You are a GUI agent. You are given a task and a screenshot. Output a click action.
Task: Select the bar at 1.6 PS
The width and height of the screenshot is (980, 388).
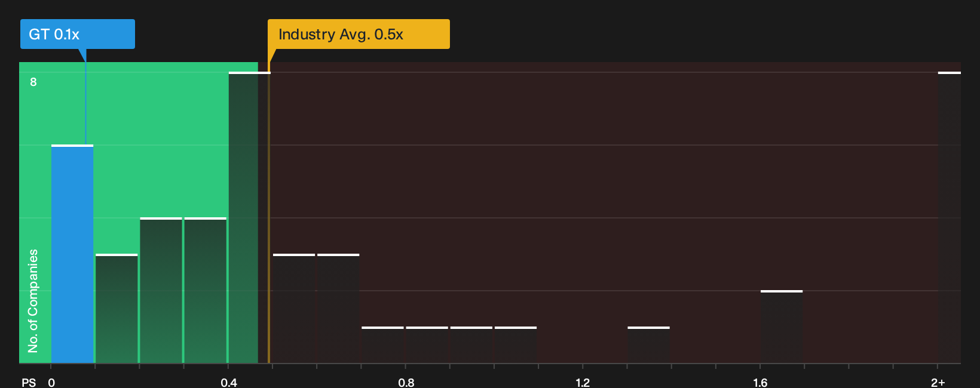[782, 327]
